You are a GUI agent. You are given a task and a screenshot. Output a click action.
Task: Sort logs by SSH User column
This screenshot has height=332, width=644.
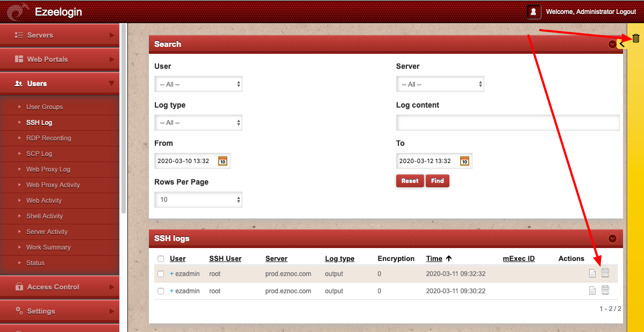tap(225, 258)
